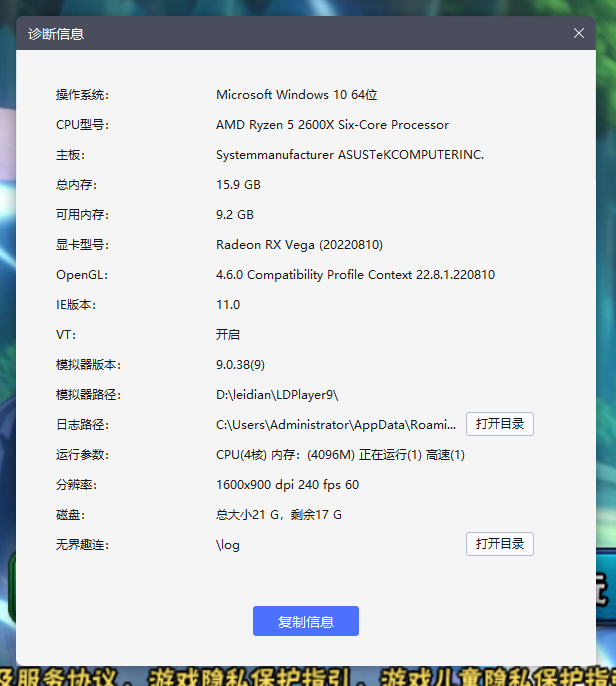Click the 诊断信息 title bar text

(56, 34)
